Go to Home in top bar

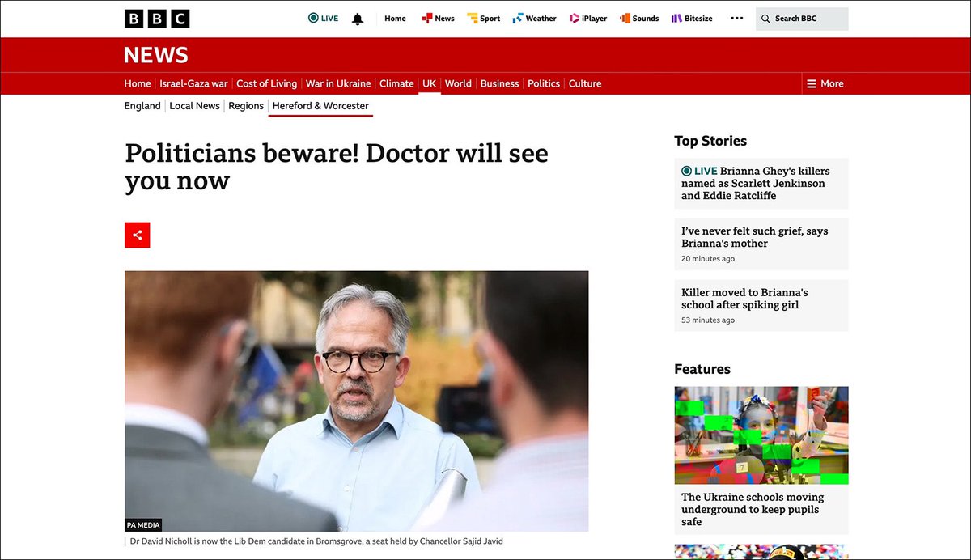[395, 19]
